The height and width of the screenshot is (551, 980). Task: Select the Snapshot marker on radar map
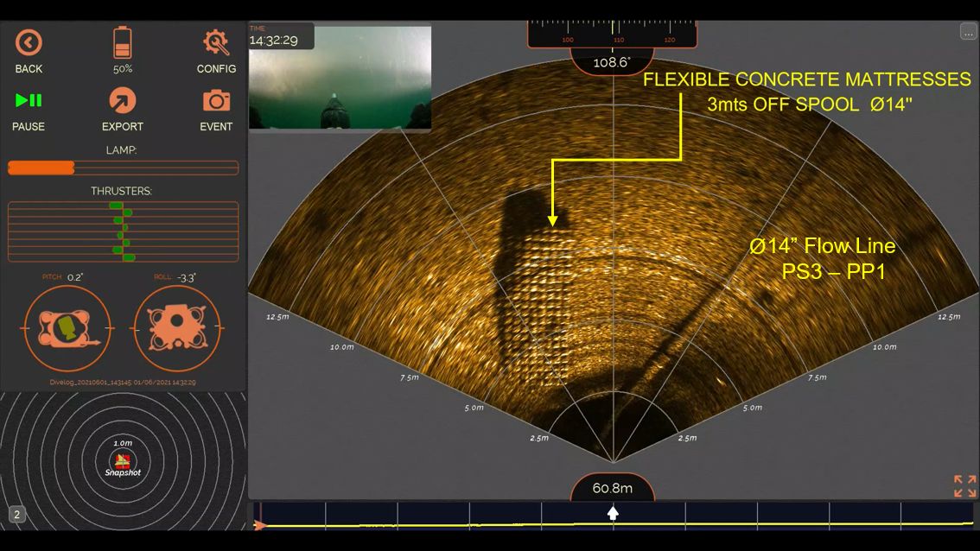(x=123, y=464)
